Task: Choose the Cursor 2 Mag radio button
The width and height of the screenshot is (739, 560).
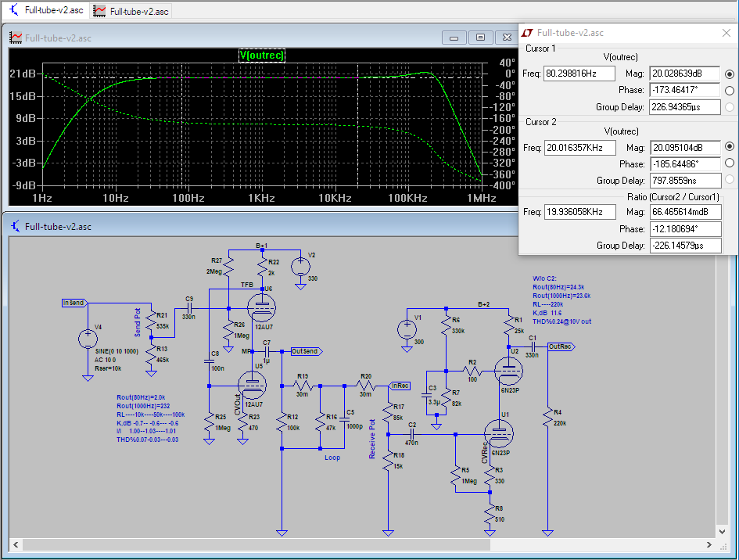Action: click(x=730, y=146)
